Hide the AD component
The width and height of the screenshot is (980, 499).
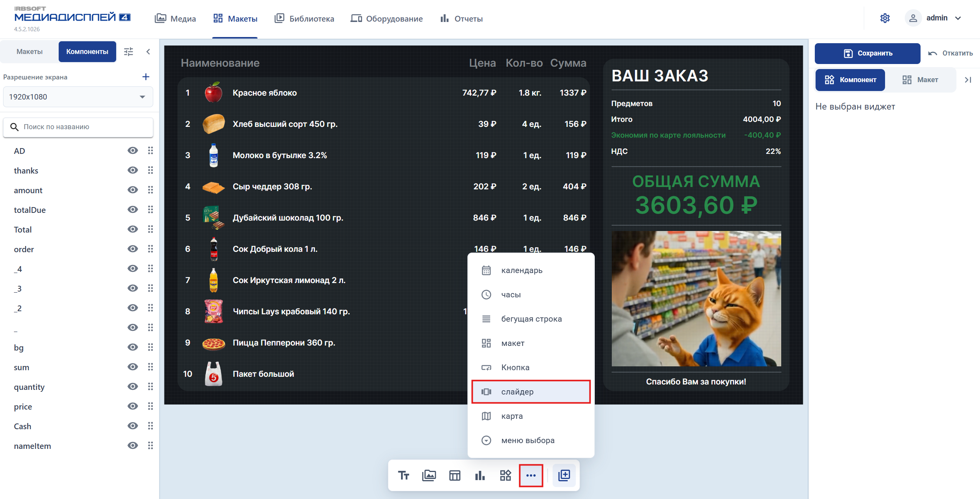[x=133, y=151]
